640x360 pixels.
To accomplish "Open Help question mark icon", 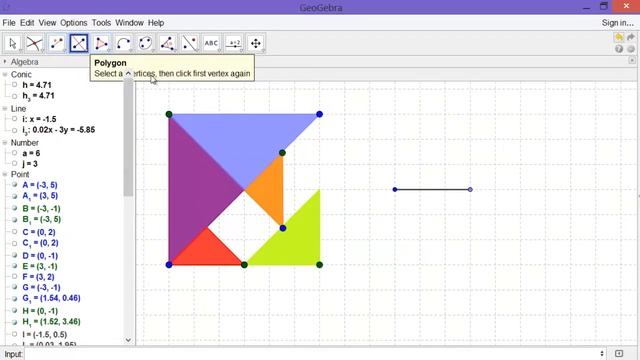I will pos(619,49).
